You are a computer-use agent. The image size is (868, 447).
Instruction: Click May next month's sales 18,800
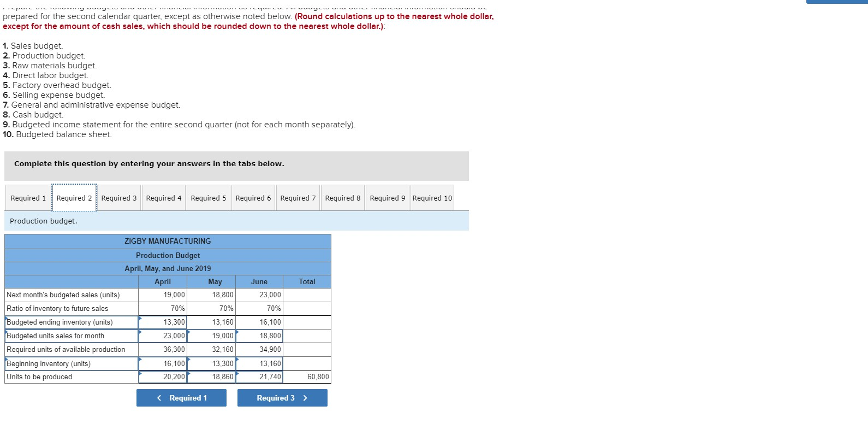pos(211,295)
